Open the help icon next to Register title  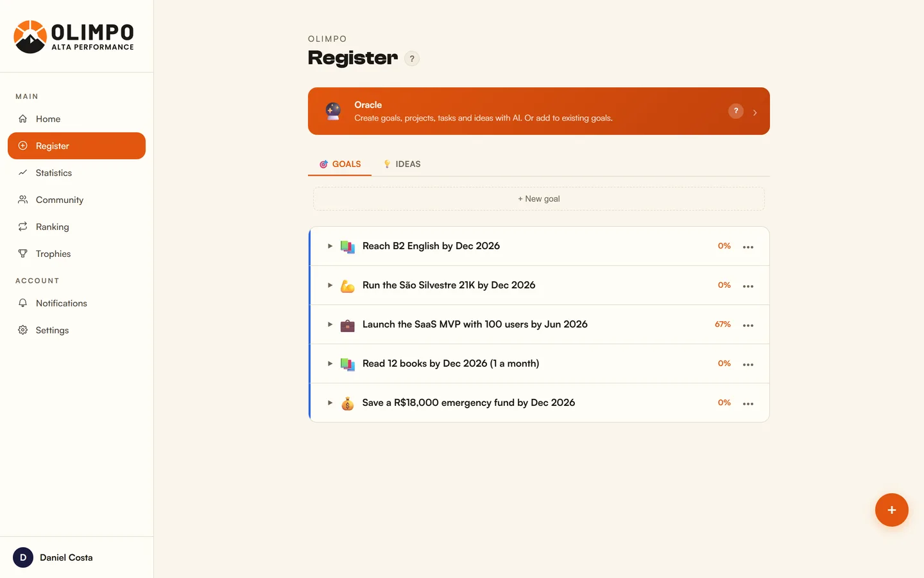pyautogui.click(x=412, y=58)
